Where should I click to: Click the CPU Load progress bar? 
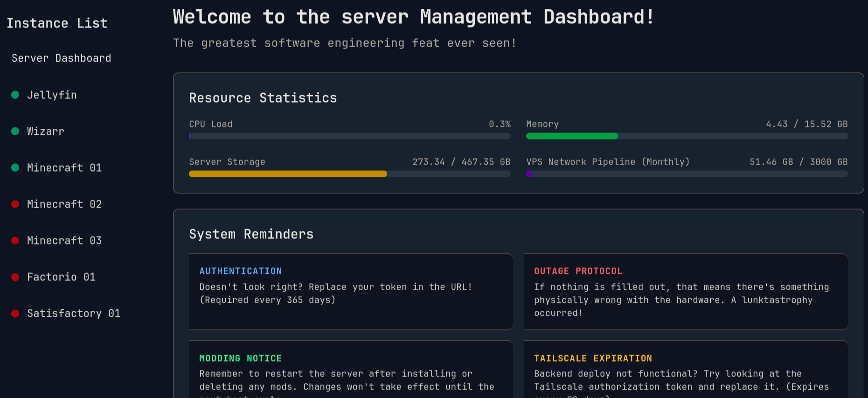(350, 136)
